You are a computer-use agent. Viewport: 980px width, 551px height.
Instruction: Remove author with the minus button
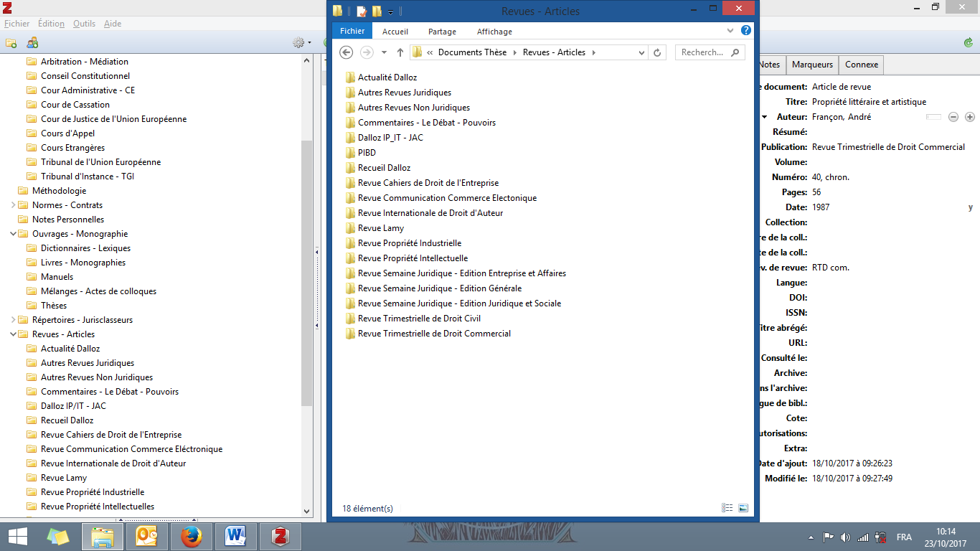[953, 117]
